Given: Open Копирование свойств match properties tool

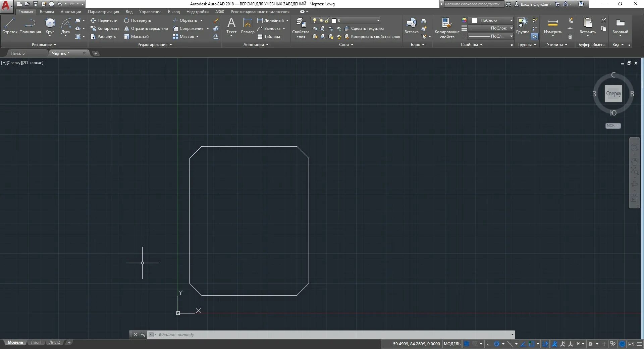Looking at the screenshot, I should tap(447, 28).
